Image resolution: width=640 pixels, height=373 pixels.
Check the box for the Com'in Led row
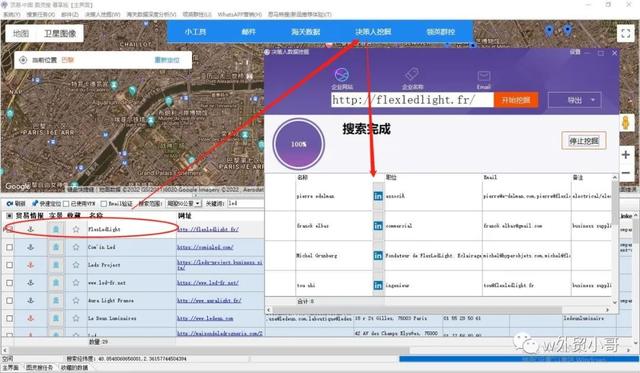click(9, 247)
